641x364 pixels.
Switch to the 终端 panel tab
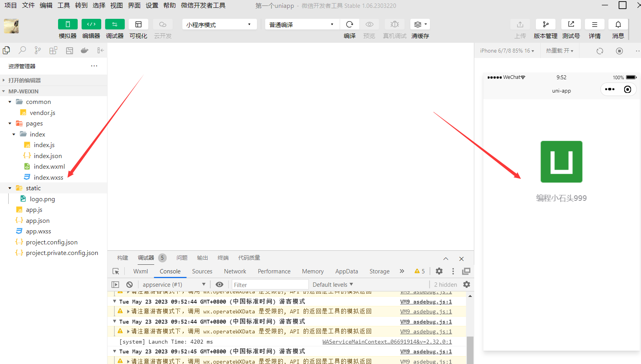[x=223, y=258]
